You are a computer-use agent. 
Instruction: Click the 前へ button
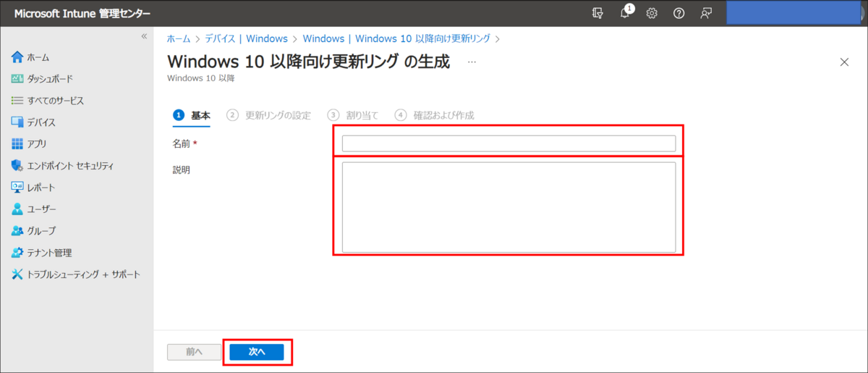[194, 352]
